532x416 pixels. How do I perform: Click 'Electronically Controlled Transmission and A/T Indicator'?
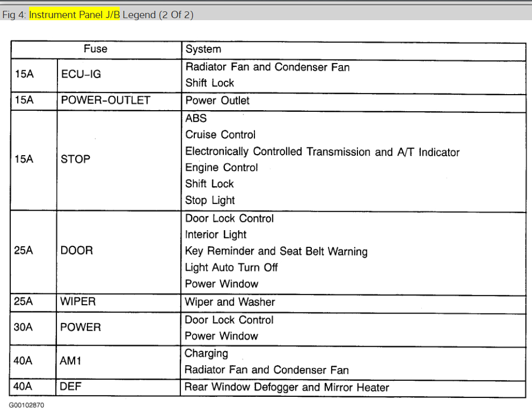322,152
